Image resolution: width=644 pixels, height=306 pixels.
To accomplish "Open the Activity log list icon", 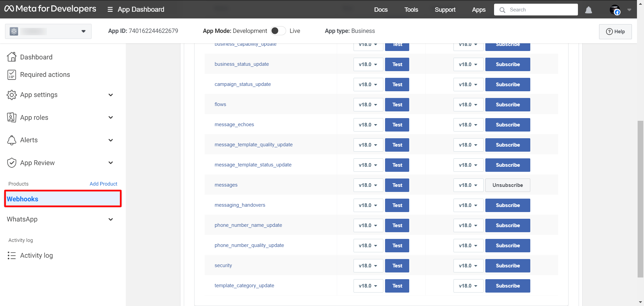I will pyautogui.click(x=12, y=256).
